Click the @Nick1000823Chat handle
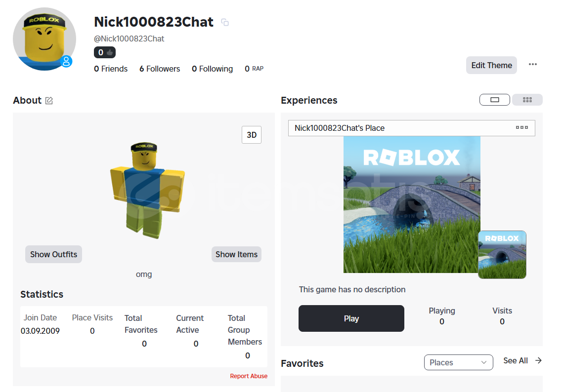This screenshot has width=563, height=392. [x=130, y=39]
